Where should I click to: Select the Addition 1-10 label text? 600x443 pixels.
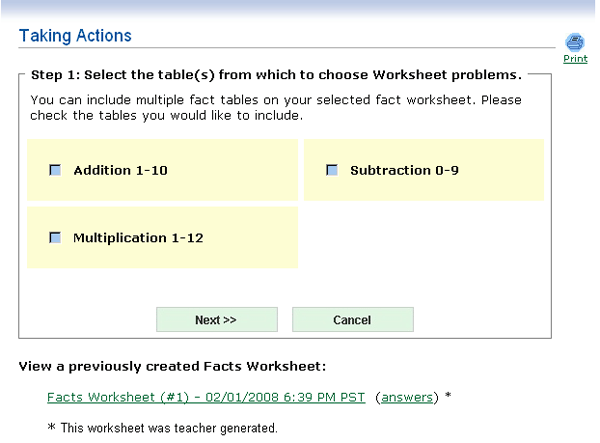(x=121, y=170)
